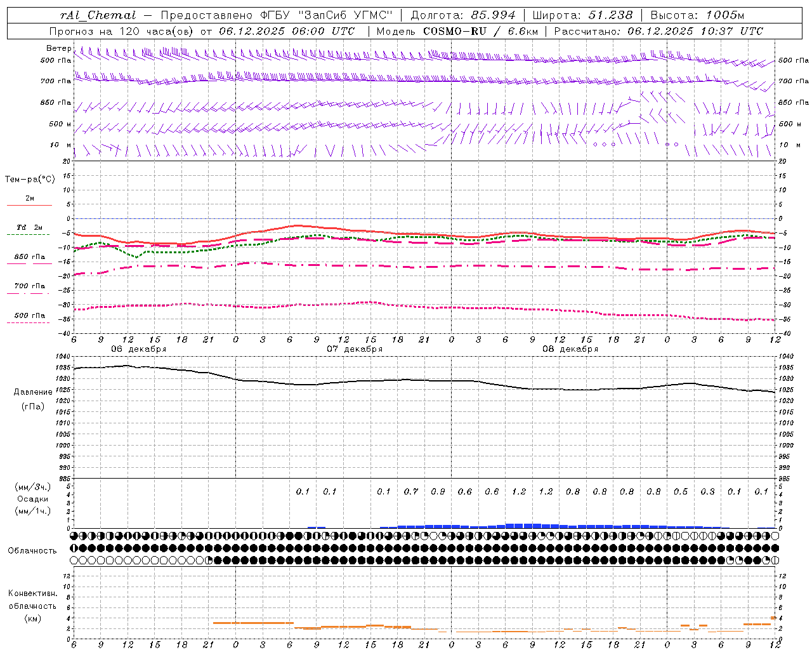Click the 07 декабря date label
Image resolution: width=812 pixels, height=650 pixels.
coord(355,349)
